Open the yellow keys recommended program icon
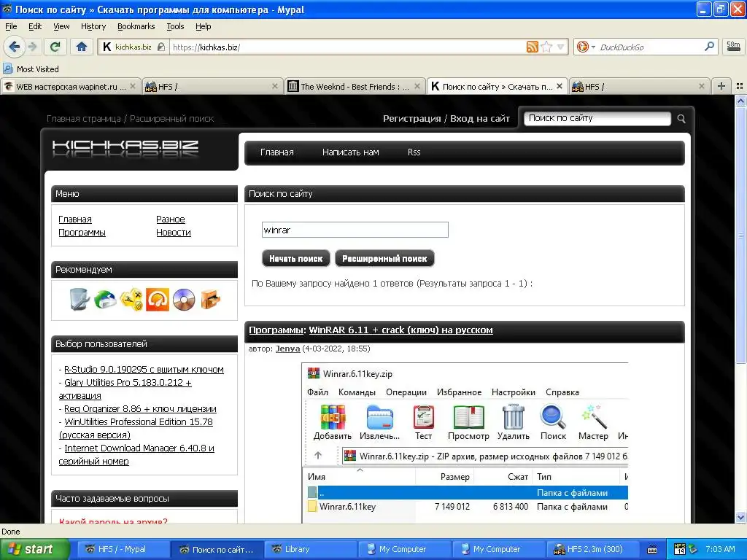Screen dimensions: 747x560 tap(131, 300)
